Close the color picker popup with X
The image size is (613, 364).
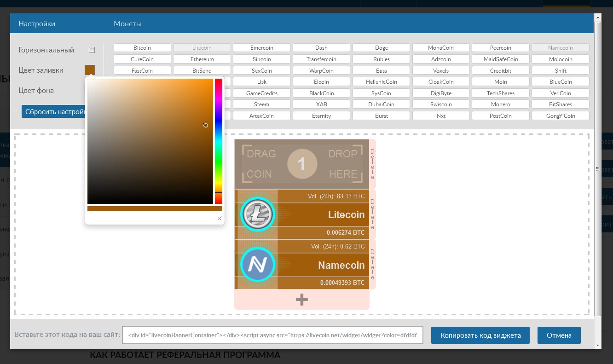[220, 218]
